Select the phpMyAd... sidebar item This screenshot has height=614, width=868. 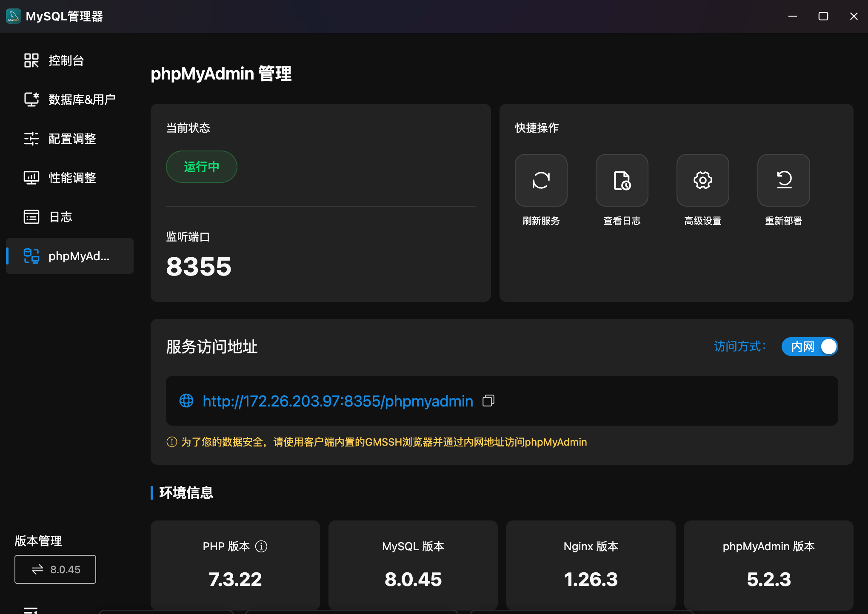(70, 256)
